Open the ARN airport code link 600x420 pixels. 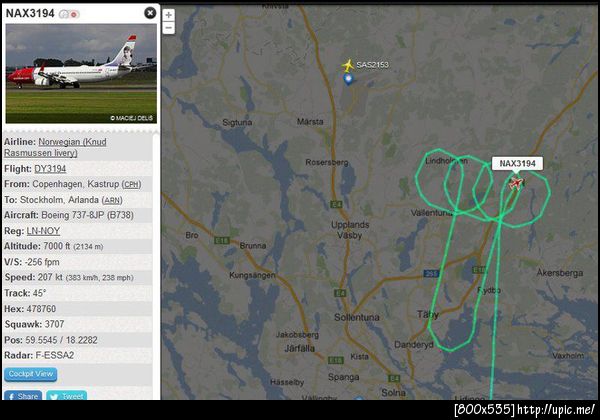click(112, 200)
